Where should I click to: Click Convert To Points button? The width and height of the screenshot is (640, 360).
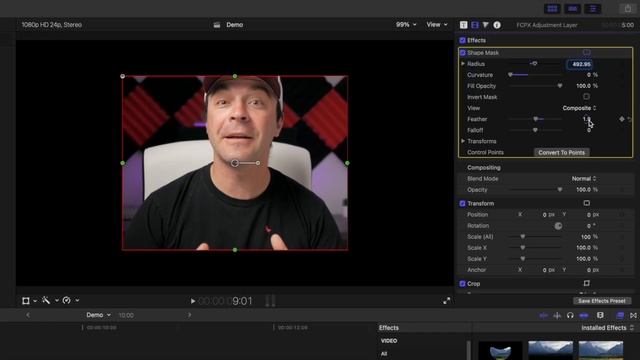(x=561, y=152)
